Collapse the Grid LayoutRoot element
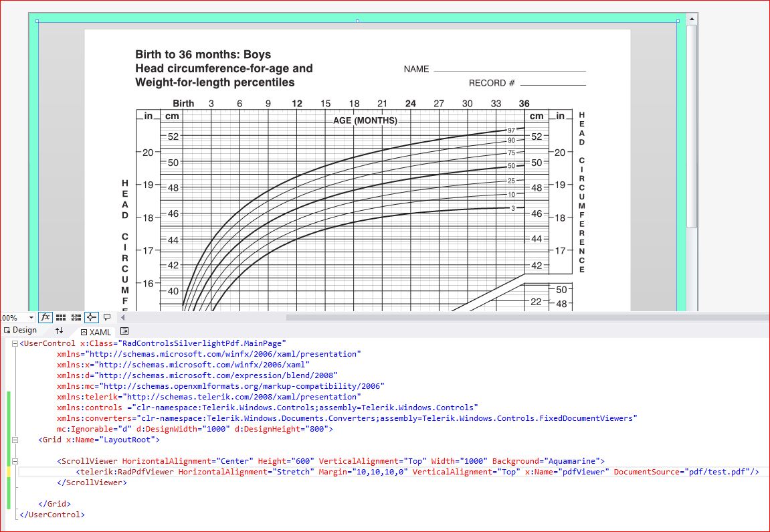Image resolution: width=770 pixels, height=532 pixels. pos(15,440)
